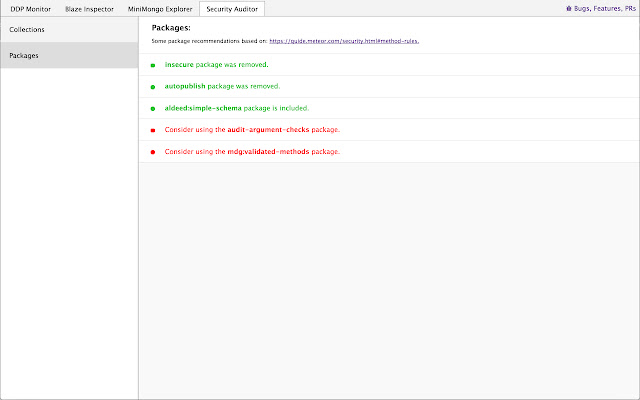
Task: Switch to the DDP Monitor tab
Action: coord(30,8)
